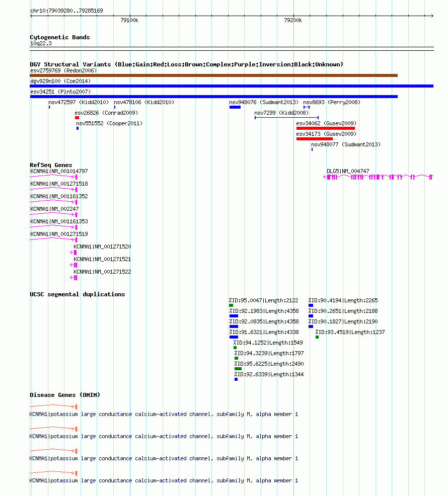Select blue segdup block %ID:90.1827 Length:2190
This screenshot has width=448, height=496.
(311, 326)
